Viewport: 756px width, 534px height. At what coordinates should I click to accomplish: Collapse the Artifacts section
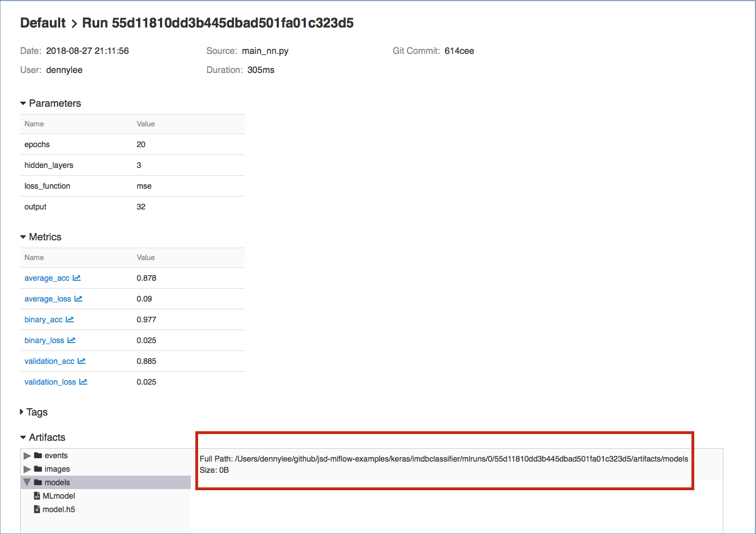click(x=23, y=437)
